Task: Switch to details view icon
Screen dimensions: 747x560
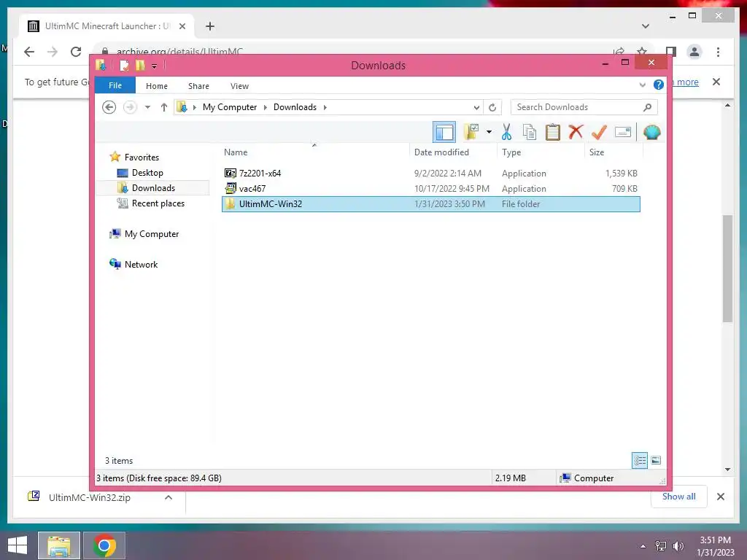Action: point(639,460)
